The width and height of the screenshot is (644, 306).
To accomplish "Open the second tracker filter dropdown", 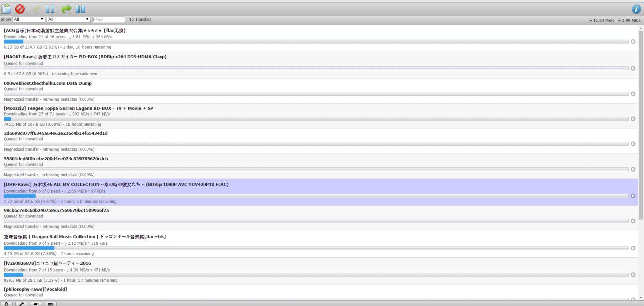I will [68, 19].
